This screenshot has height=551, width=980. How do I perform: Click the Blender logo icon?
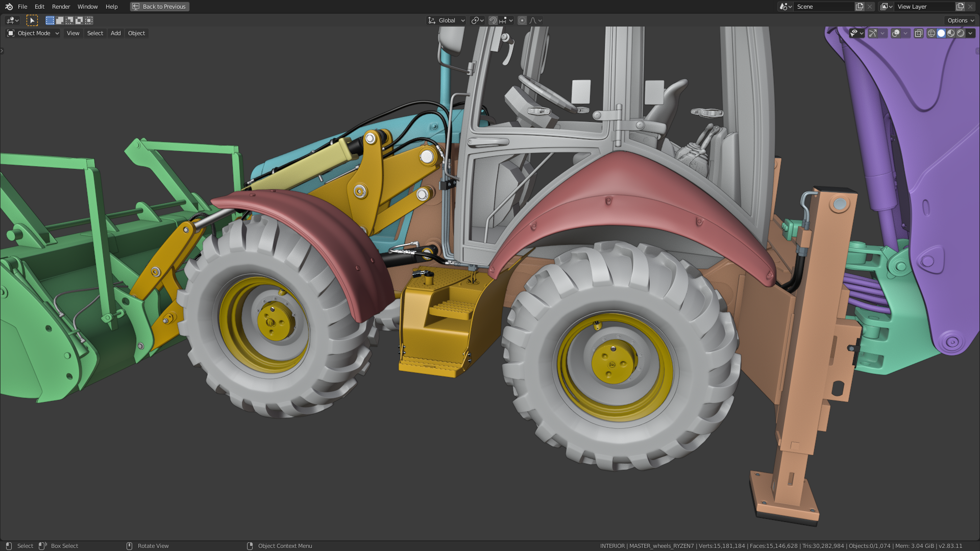point(9,7)
